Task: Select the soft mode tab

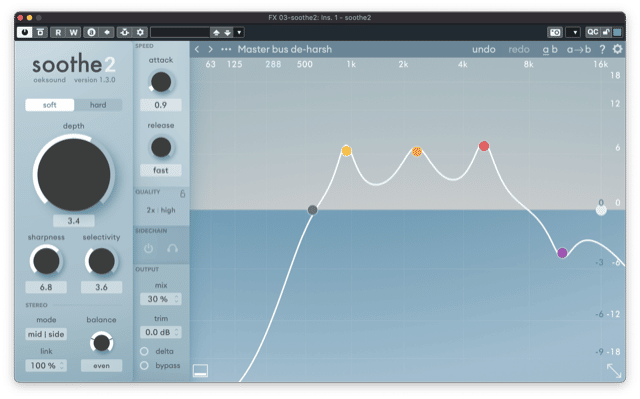Action: pyautogui.click(x=50, y=105)
